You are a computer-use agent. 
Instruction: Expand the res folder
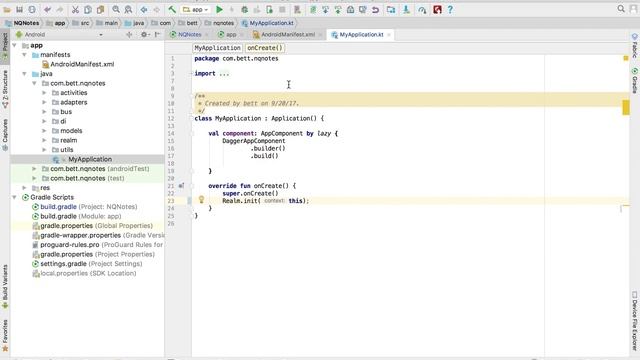point(24,188)
